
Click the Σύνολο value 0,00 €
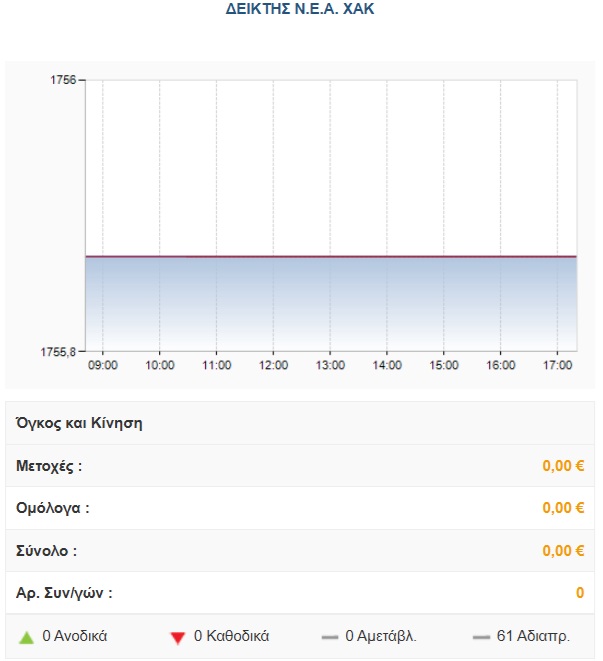[x=563, y=551]
